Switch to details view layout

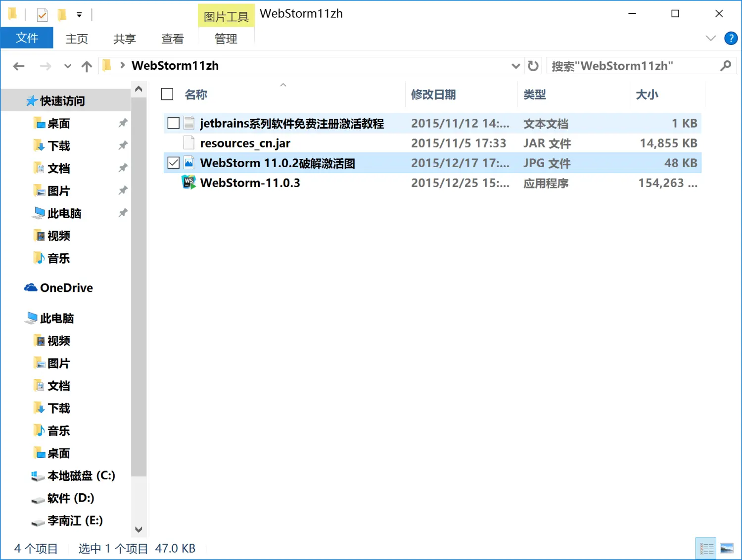pyautogui.click(x=706, y=549)
